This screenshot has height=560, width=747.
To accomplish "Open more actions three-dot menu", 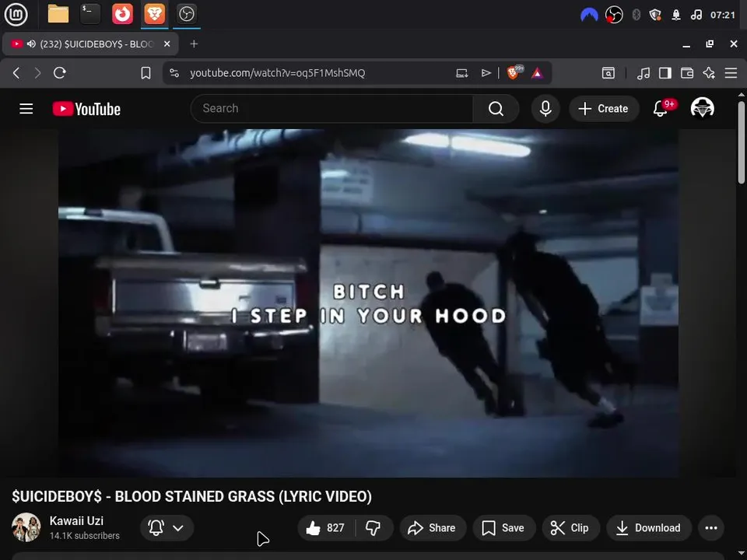I will 710,527.
